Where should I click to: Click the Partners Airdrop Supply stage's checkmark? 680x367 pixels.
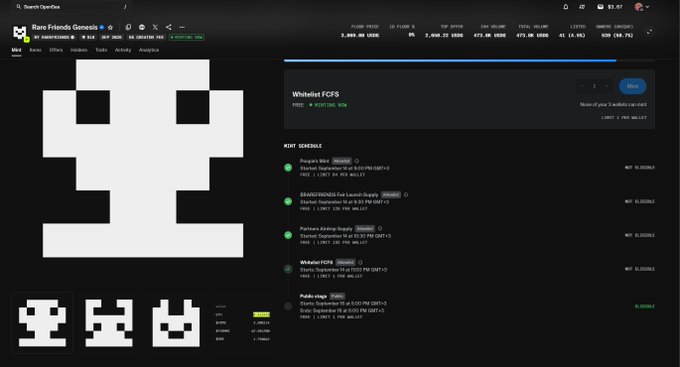pyautogui.click(x=288, y=235)
